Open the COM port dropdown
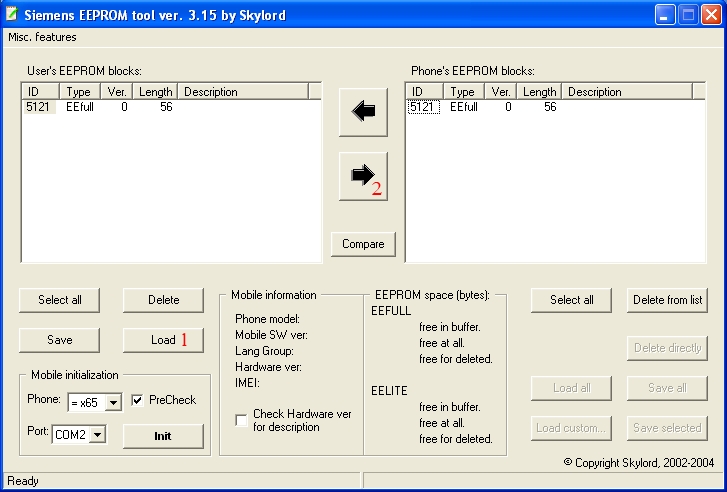Image resolution: width=727 pixels, height=492 pixels. pyautogui.click(x=97, y=434)
